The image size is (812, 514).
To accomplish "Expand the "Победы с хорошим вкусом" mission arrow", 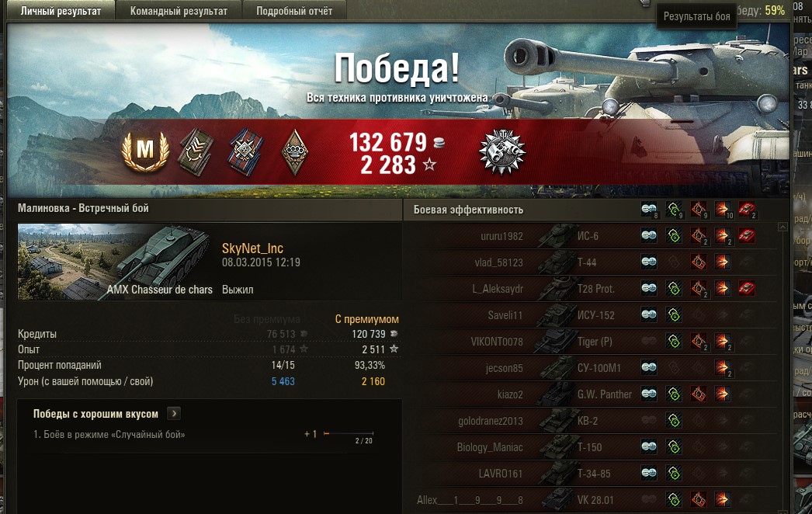I will 174,414.
